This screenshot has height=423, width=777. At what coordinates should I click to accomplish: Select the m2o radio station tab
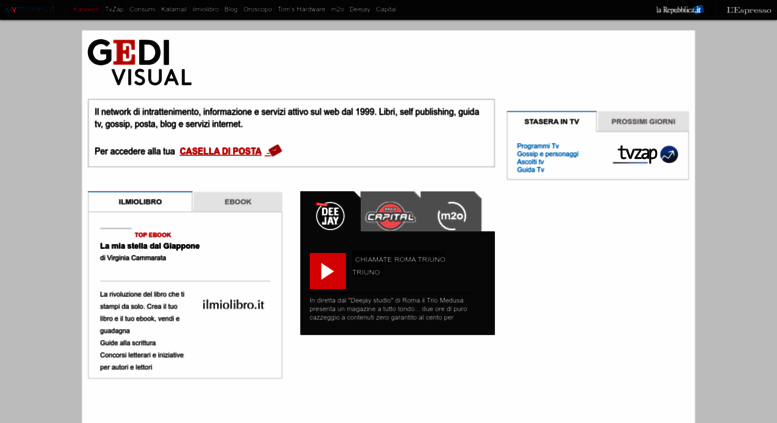[451, 216]
